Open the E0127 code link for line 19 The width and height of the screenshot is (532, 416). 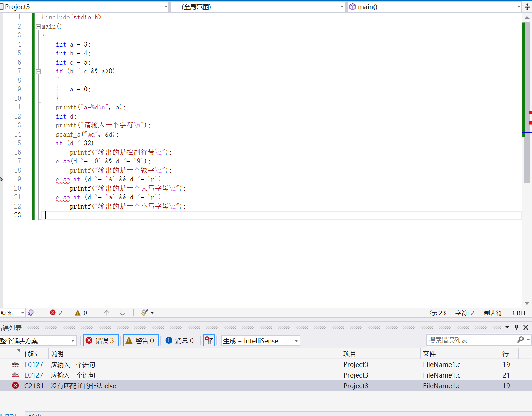pos(34,364)
